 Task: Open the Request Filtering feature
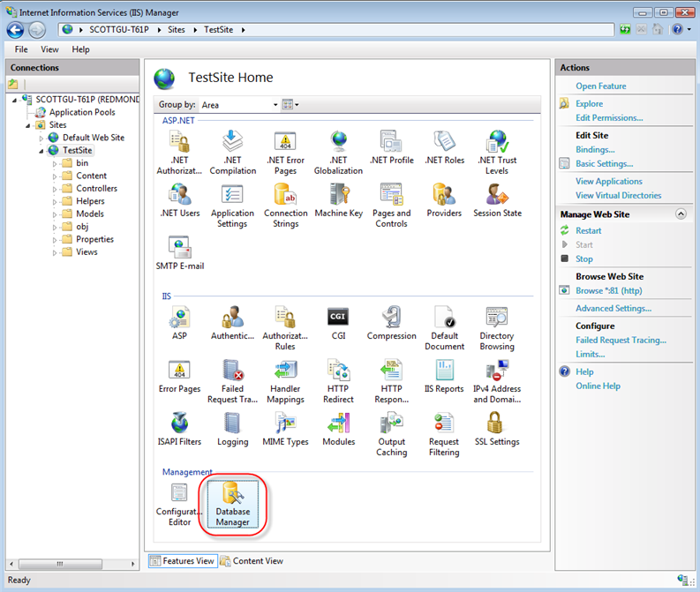pyautogui.click(x=444, y=434)
